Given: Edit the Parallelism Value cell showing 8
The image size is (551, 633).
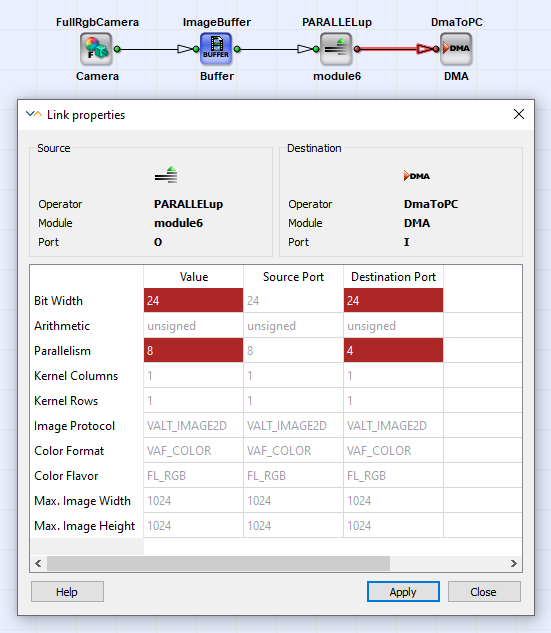Looking at the screenshot, I should tap(193, 350).
